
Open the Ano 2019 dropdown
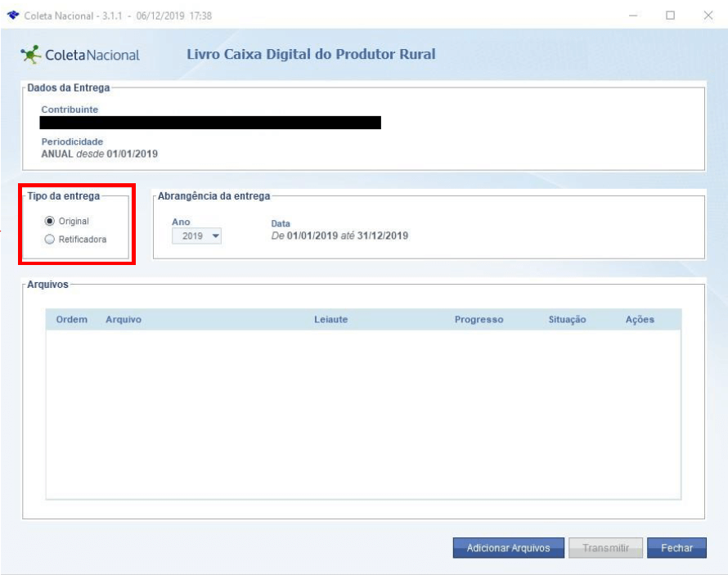[196, 236]
